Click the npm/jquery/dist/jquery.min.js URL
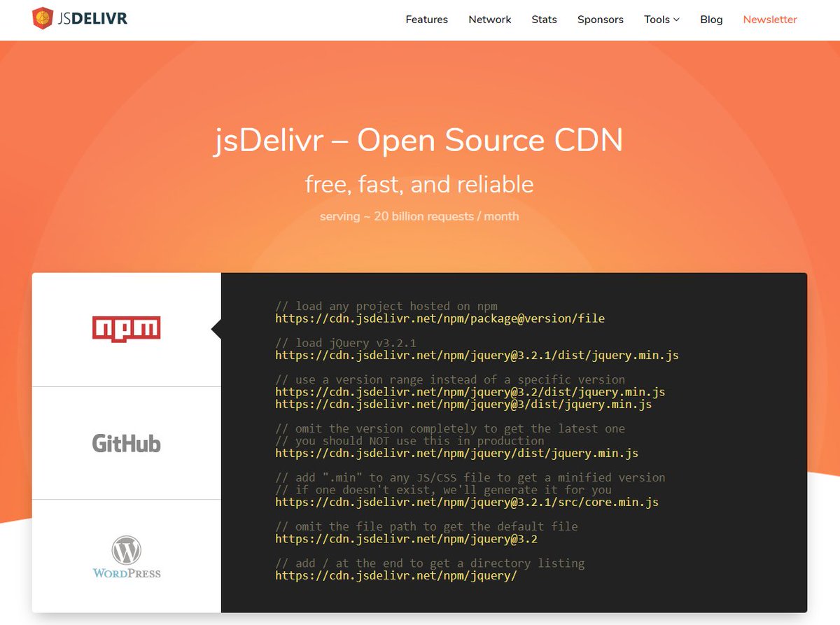The image size is (840, 625). click(x=456, y=454)
